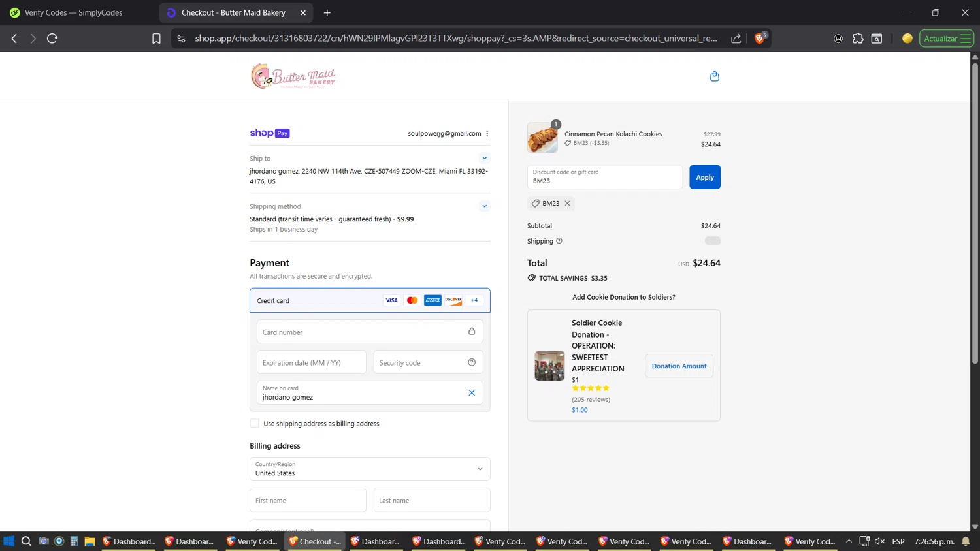Image resolution: width=980 pixels, height=551 pixels.
Task: Show additional card brands (+4)
Action: pyautogui.click(x=474, y=300)
